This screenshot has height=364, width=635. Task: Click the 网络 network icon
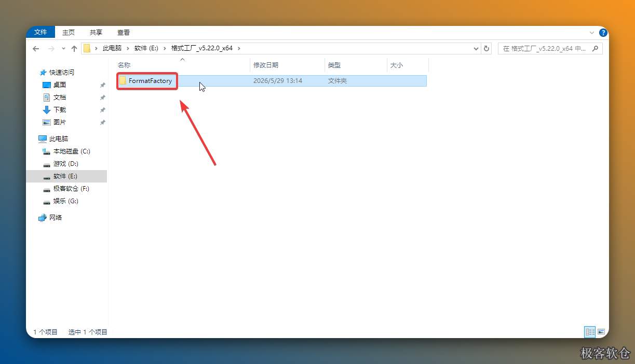[43, 218]
